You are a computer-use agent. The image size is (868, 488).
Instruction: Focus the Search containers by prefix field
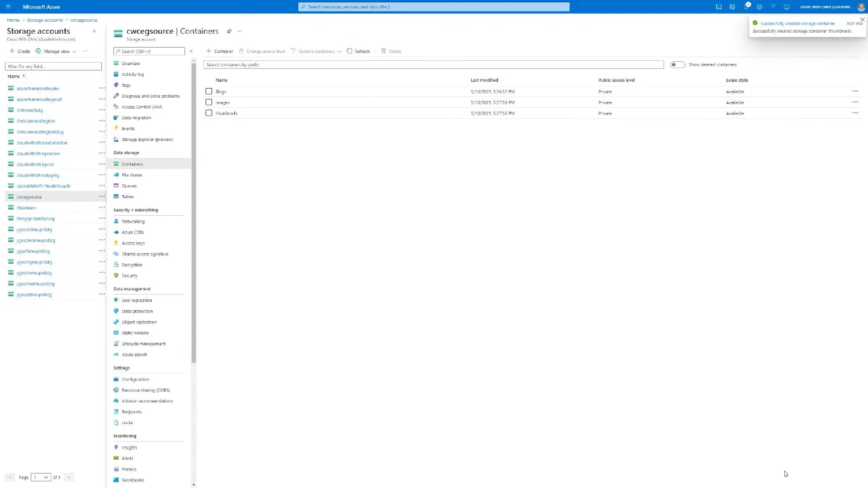[x=433, y=64]
